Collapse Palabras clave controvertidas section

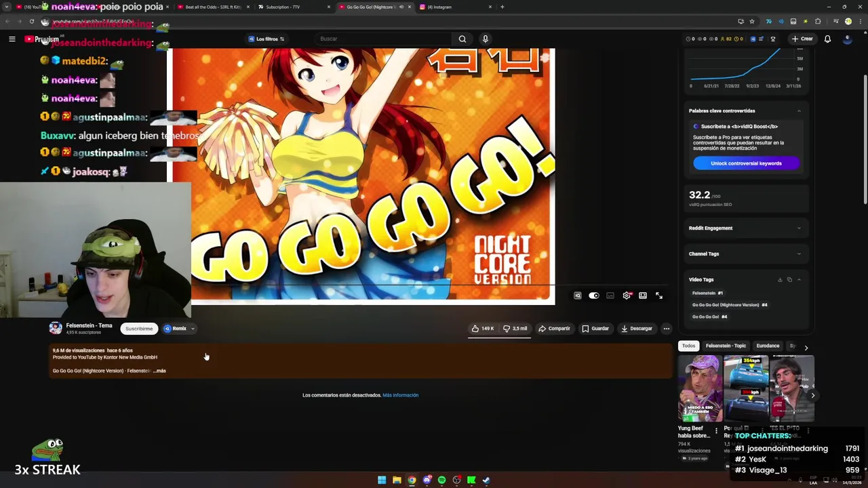(x=799, y=110)
